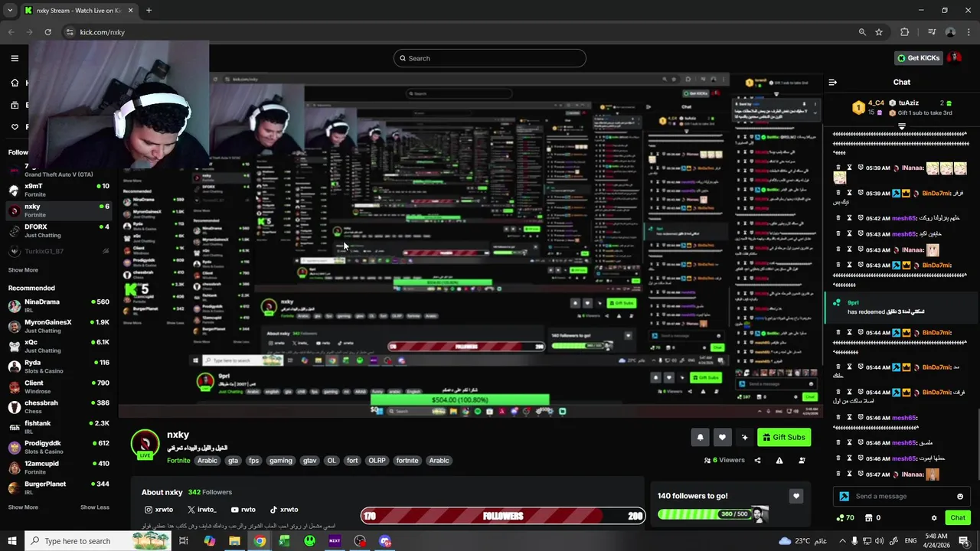Click the notification bell icon for nxky
980x551 pixels.
coord(700,437)
